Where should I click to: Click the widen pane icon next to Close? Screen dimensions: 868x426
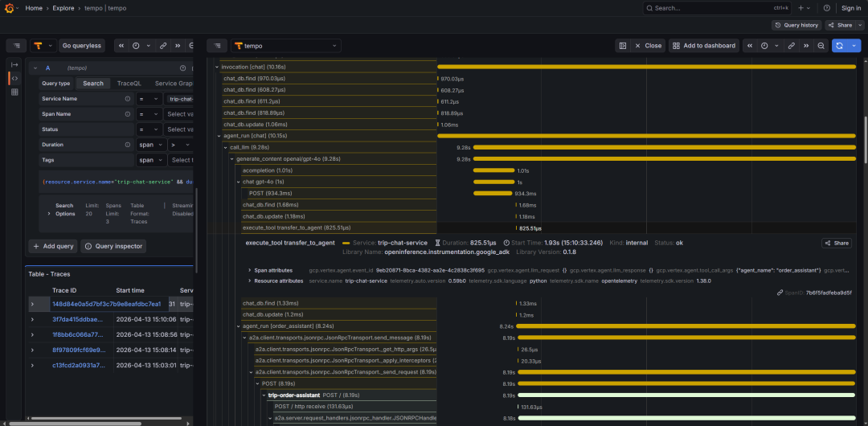[623, 46]
